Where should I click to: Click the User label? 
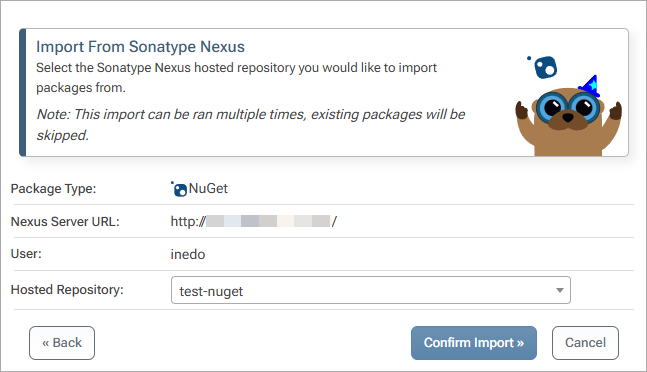26,254
